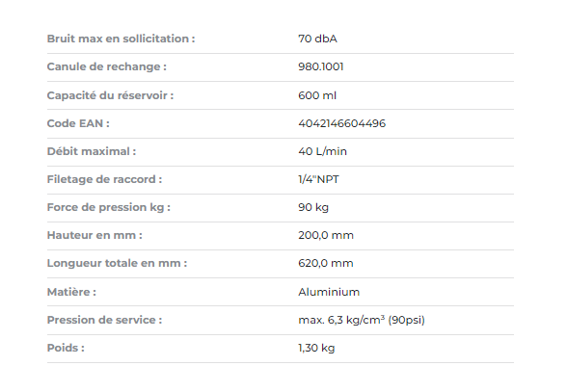Click the 'Bruit max en sollicitation' label
This screenshot has height=392, width=567.
(121, 39)
